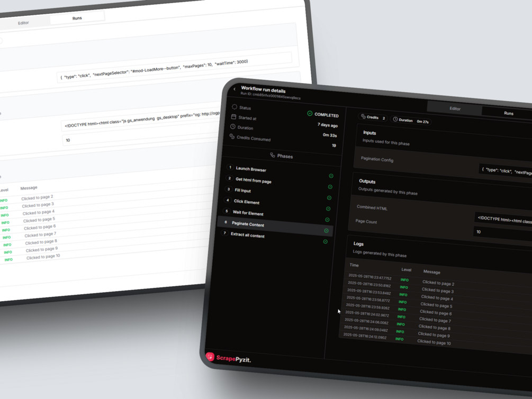
Task: Click the Page Count value field in dark window
Action: (x=503, y=233)
